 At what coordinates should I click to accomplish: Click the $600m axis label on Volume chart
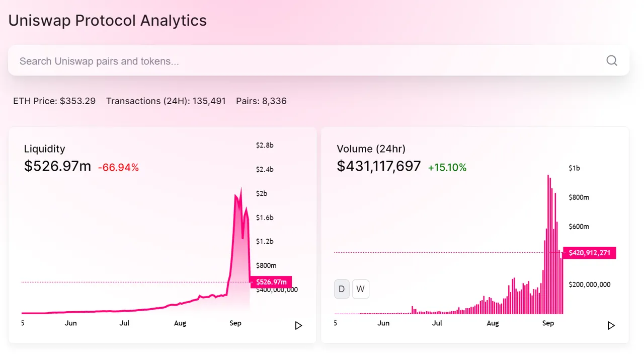point(579,227)
